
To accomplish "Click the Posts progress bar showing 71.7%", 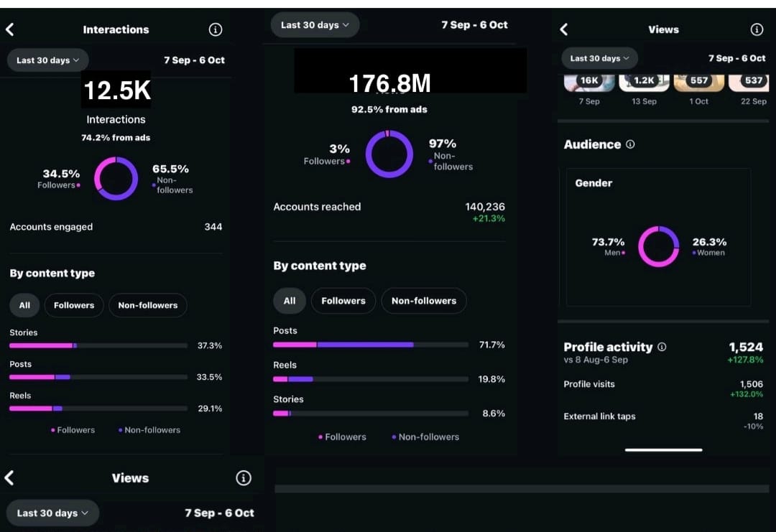I will [370, 345].
